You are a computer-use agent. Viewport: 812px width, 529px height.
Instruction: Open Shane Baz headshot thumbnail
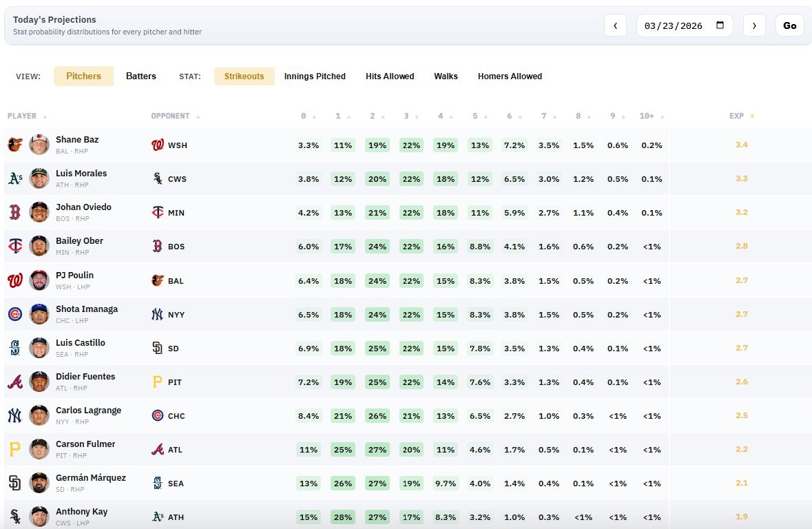(x=39, y=145)
